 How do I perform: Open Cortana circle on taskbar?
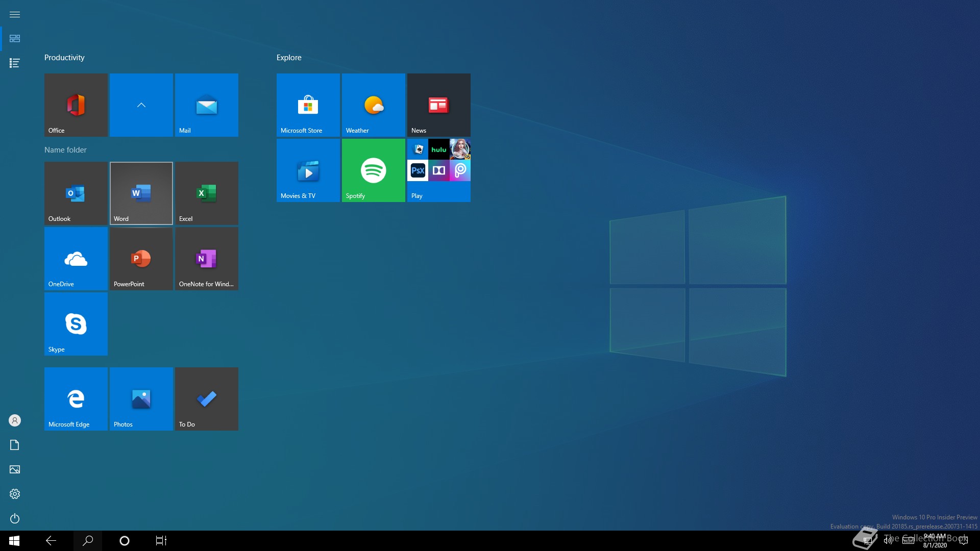(x=125, y=541)
